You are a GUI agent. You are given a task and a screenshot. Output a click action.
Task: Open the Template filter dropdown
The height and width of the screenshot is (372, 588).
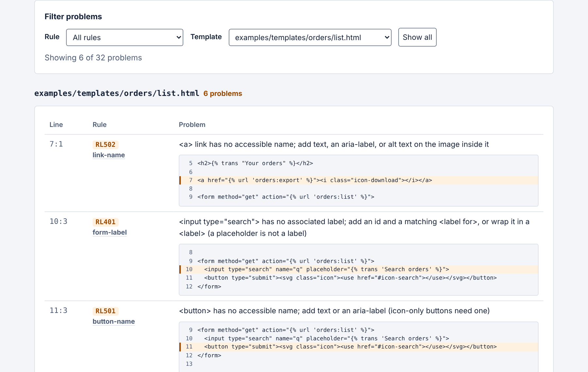(310, 38)
